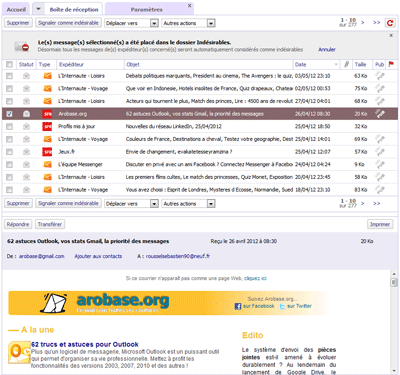Viewport: 400px width, 375px height.
Task: Click the preview scrollbar down arrow
Action: tap(394, 371)
